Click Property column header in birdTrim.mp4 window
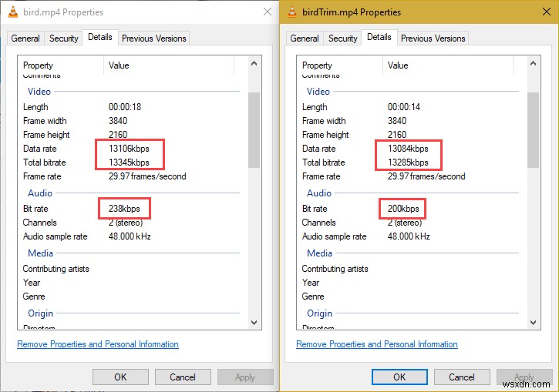 [340, 65]
